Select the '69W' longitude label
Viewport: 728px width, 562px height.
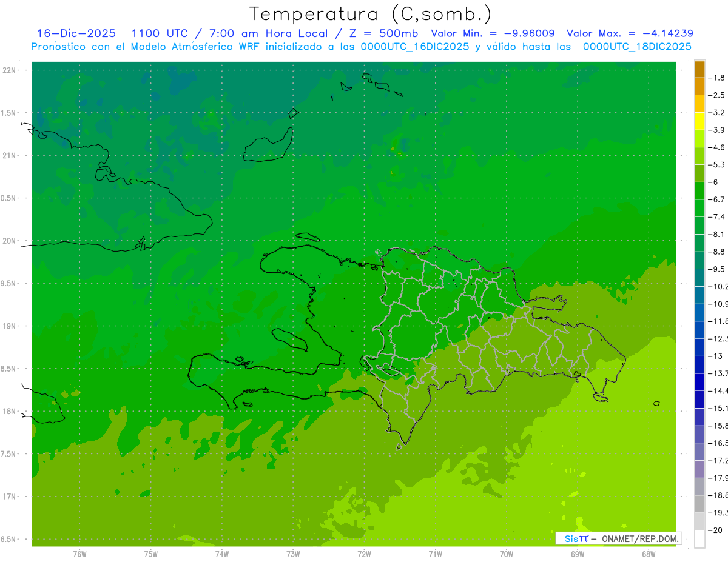coord(578,554)
